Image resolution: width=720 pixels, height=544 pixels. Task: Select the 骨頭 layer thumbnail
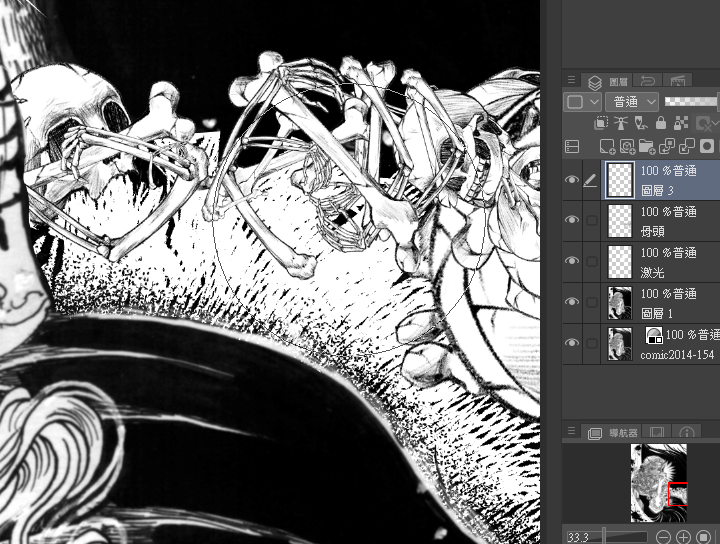point(620,221)
